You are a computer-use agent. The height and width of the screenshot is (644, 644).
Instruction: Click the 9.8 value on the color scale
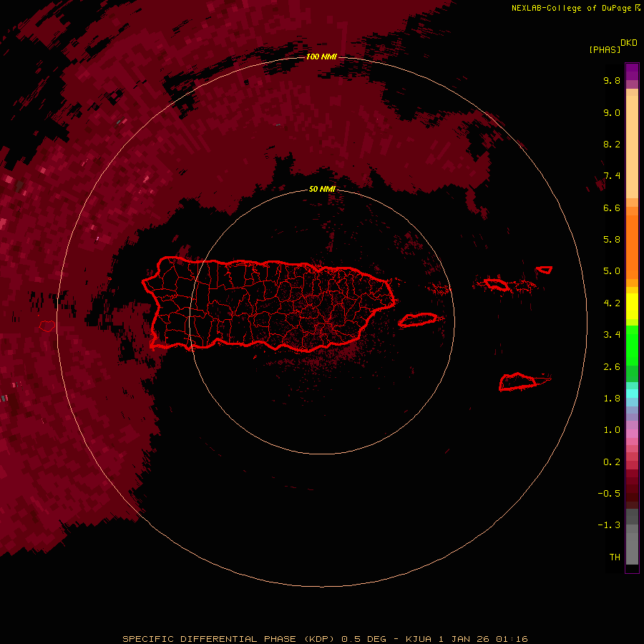click(x=612, y=80)
